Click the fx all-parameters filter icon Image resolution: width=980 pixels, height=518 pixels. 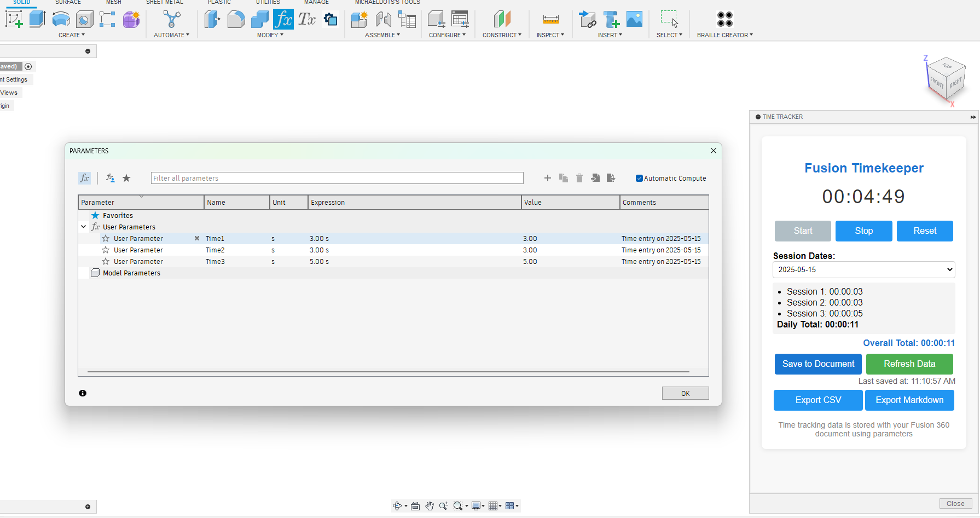pos(84,178)
